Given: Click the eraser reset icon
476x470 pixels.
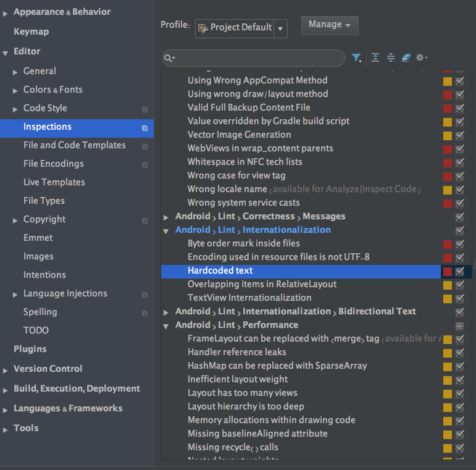Looking at the screenshot, I should point(406,58).
